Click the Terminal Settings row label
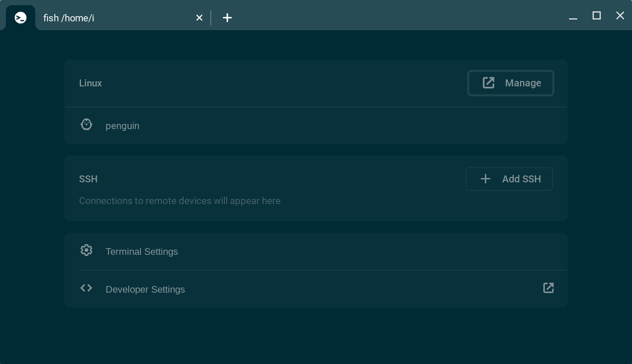The height and width of the screenshot is (364, 632). pos(142,251)
